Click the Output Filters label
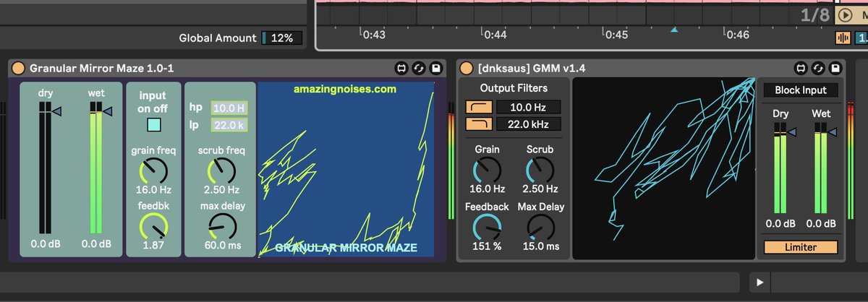This screenshot has height=302, width=868. (514, 88)
